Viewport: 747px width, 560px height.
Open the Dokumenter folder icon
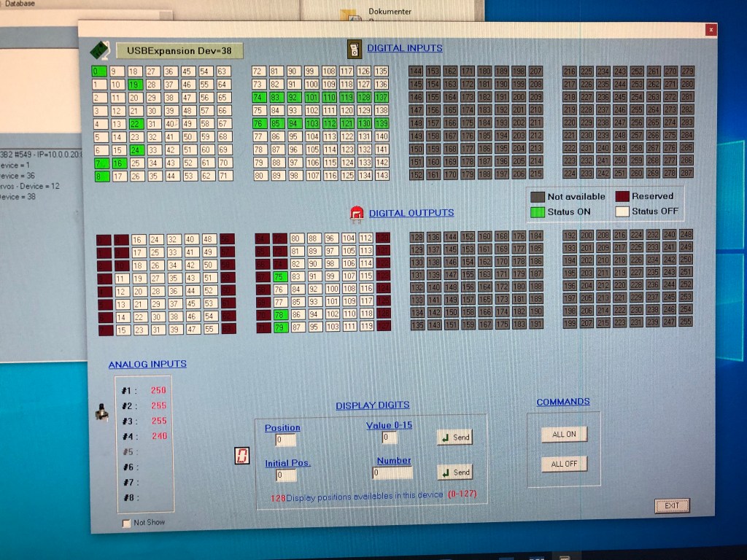coord(352,16)
